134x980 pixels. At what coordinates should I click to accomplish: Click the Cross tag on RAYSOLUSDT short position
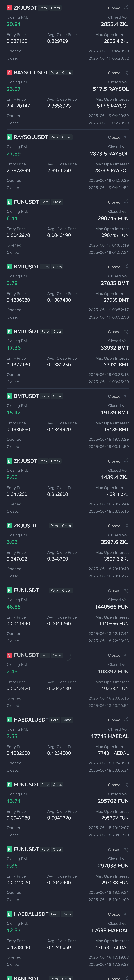66,73
